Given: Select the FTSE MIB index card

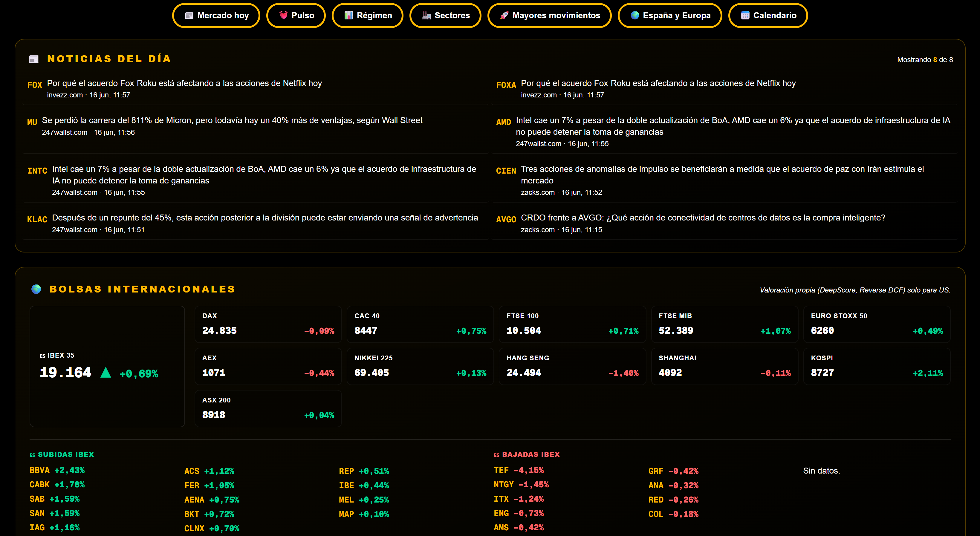Looking at the screenshot, I should [725, 324].
